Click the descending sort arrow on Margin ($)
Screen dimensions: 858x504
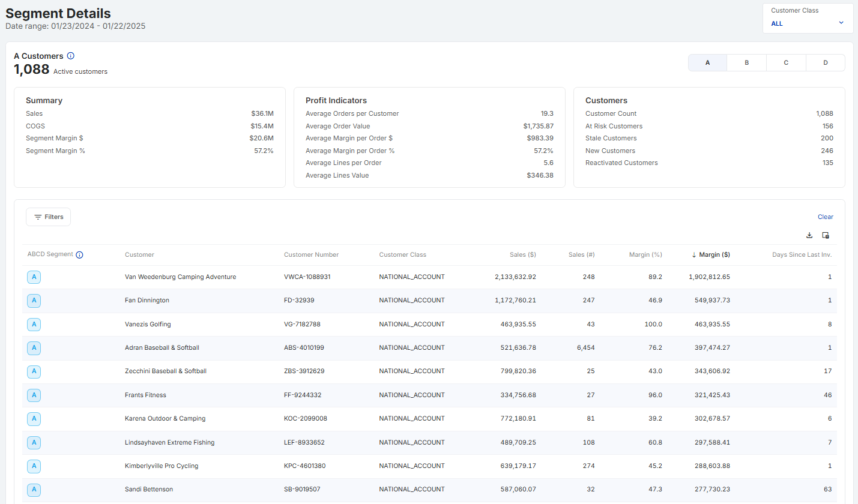(694, 255)
